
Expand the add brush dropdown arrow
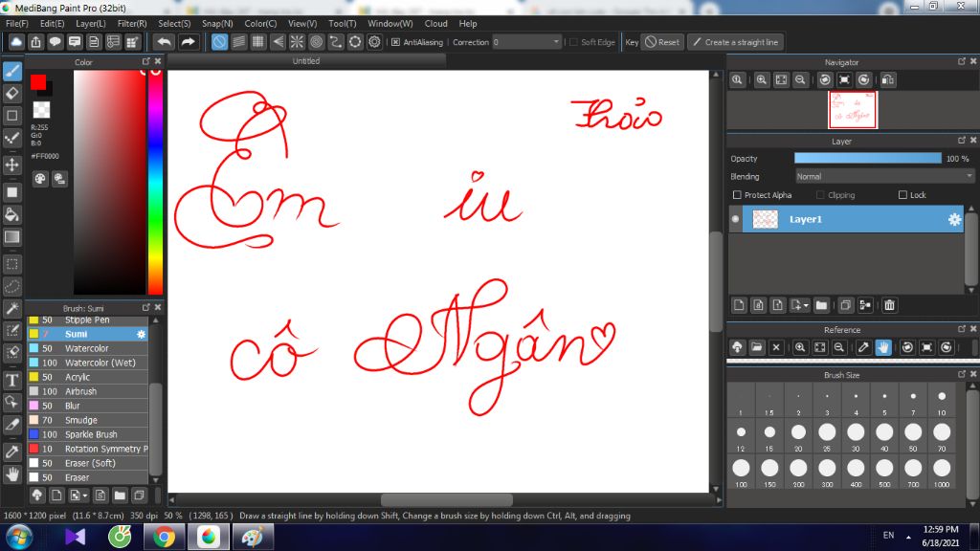85,496
